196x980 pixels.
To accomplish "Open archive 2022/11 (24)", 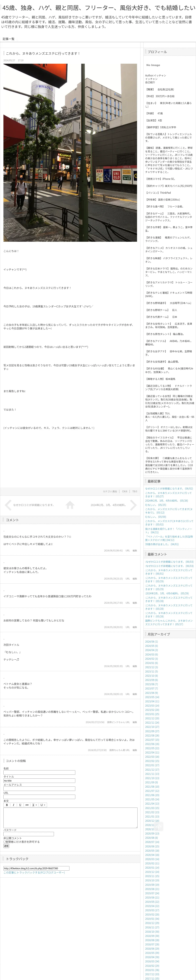I will point(152,722).
